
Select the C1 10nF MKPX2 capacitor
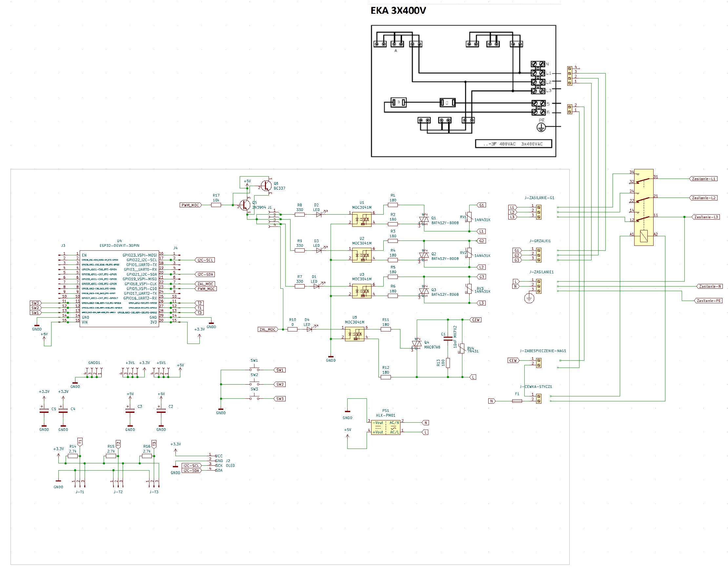(448, 338)
